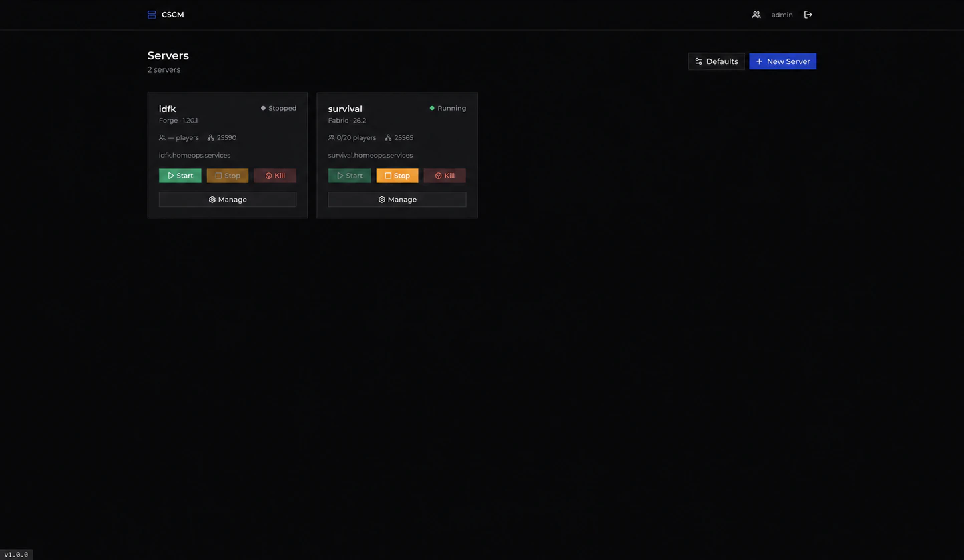Click the players icon on survival card
Screen dimensions: 964x560
pyautogui.click(x=332, y=137)
